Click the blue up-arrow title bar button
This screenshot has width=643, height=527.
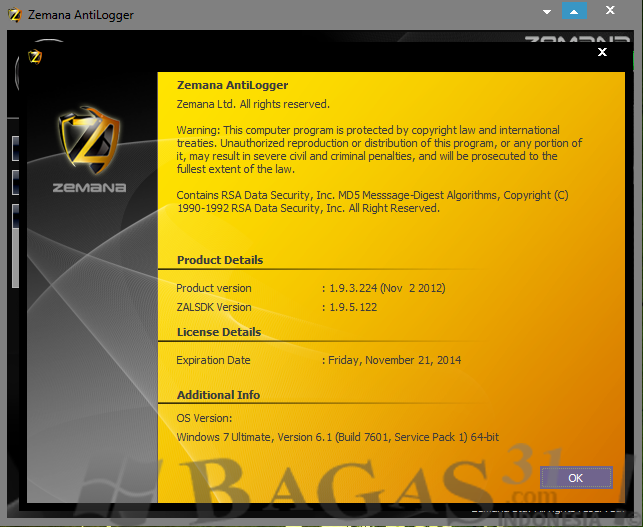(x=574, y=11)
